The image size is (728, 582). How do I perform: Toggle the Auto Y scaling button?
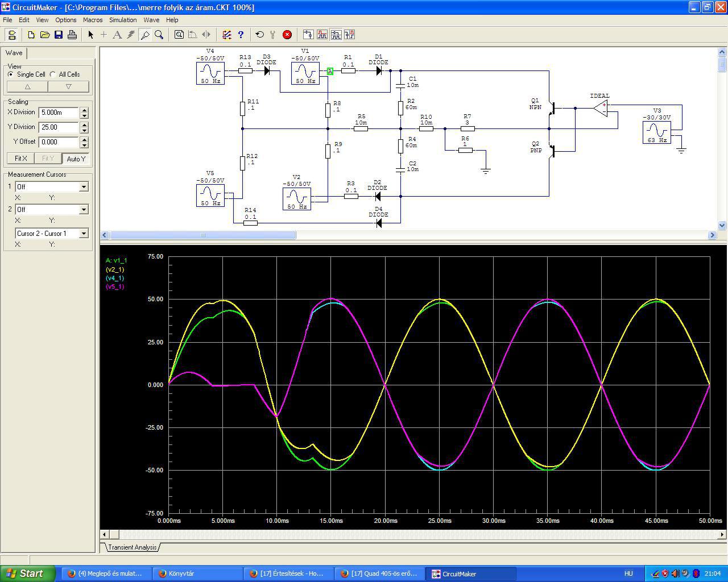(x=76, y=159)
